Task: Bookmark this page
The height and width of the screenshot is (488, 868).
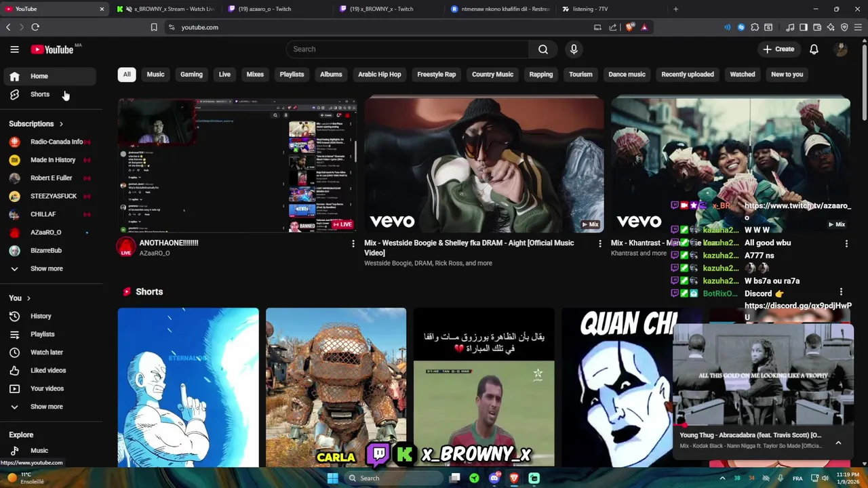Action: click(x=154, y=27)
